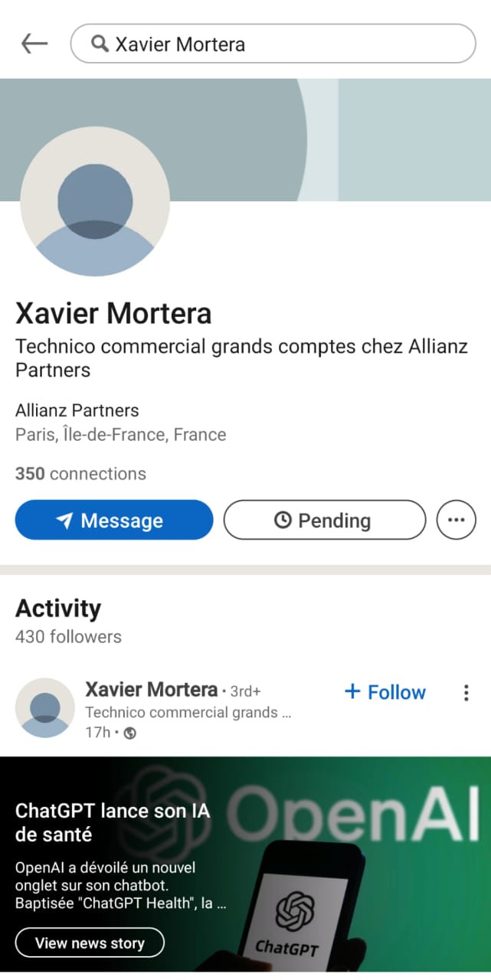View the 350 connections list

tap(80, 474)
